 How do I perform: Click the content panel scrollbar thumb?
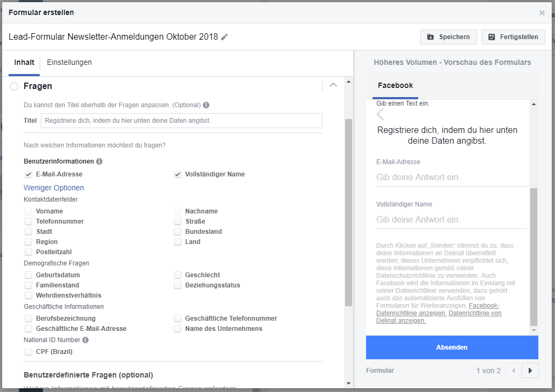coord(349,212)
